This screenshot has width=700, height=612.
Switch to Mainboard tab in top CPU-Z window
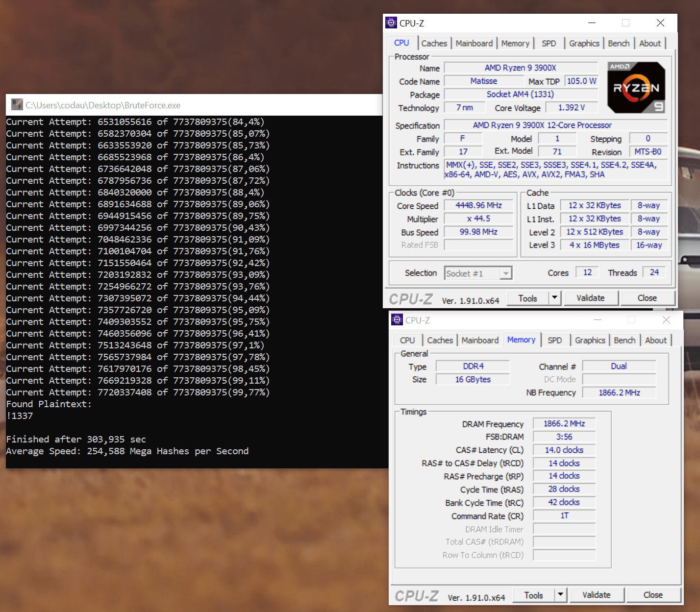click(x=474, y=43)
